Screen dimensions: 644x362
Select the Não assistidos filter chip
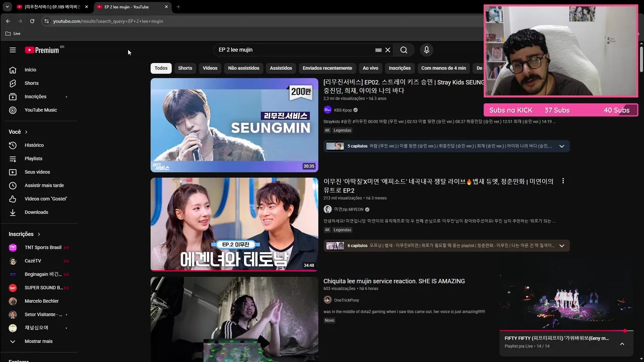pyautogui.click(x=244, y=68)
